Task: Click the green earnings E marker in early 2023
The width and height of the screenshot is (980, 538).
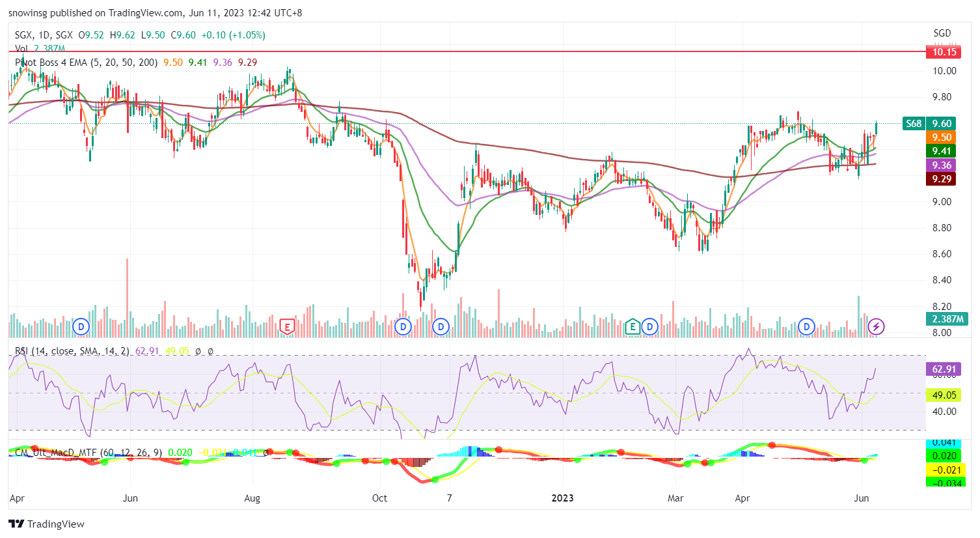Action: click(x=633, y=326)
